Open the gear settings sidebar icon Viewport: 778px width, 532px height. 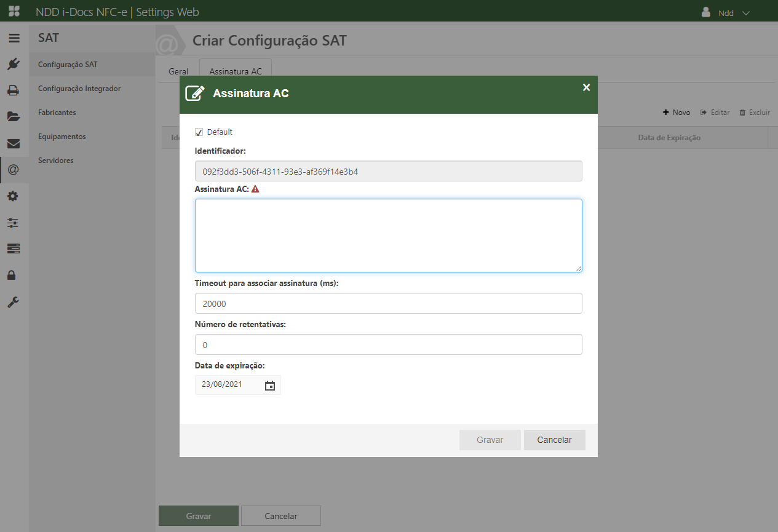click(x=14, y=196)
